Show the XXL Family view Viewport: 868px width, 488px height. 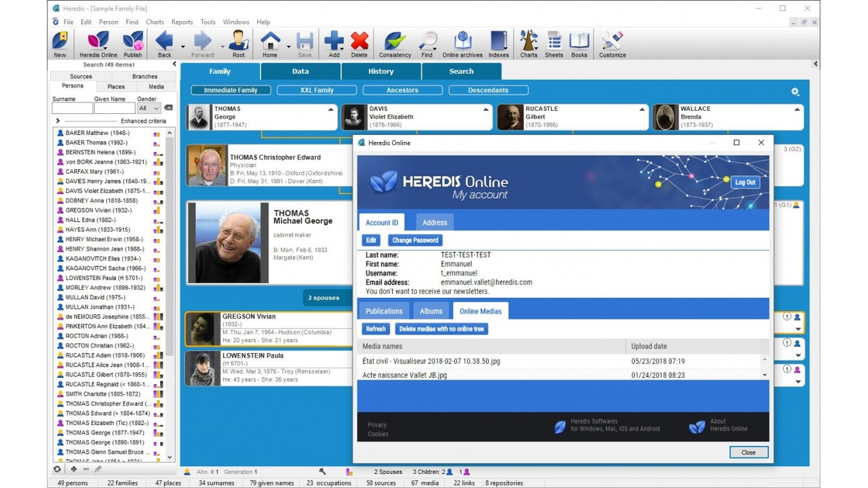[x=317, y=90]
